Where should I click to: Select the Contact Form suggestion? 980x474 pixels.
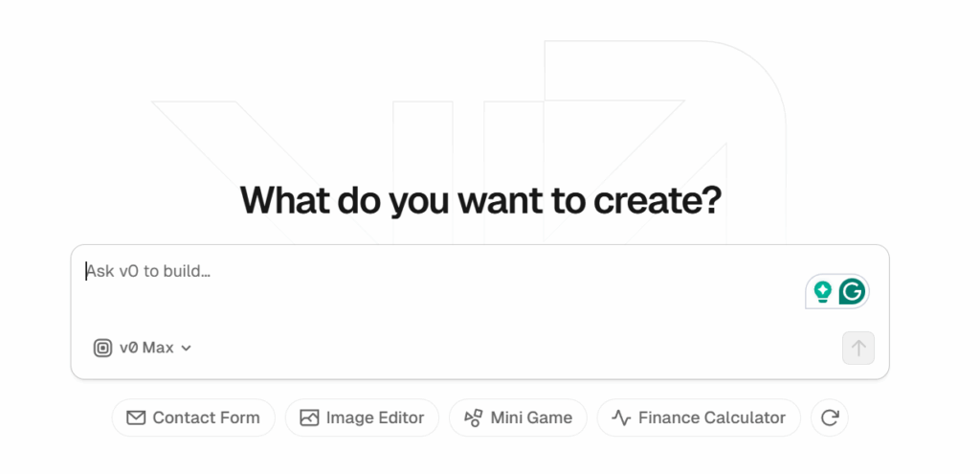click(x=193, y=418)
